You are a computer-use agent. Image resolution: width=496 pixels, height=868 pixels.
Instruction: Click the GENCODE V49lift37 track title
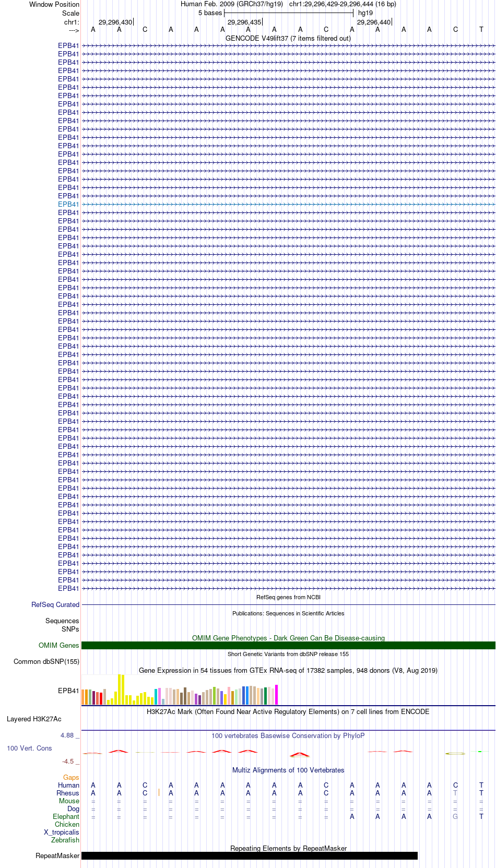pos(288,38)
